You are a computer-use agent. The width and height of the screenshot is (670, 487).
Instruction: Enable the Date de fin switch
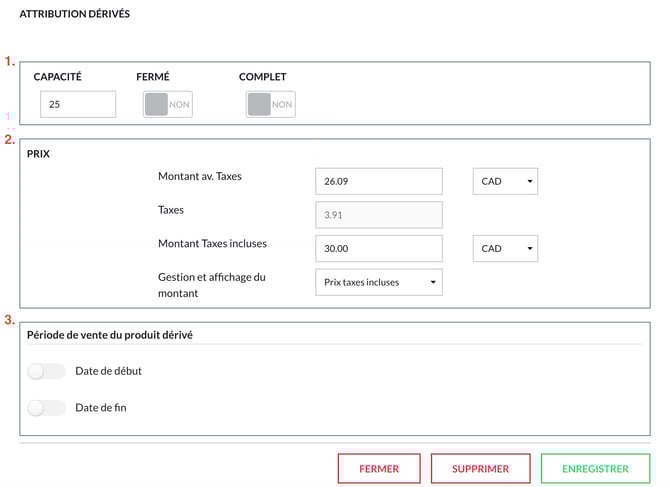point(47,407)
